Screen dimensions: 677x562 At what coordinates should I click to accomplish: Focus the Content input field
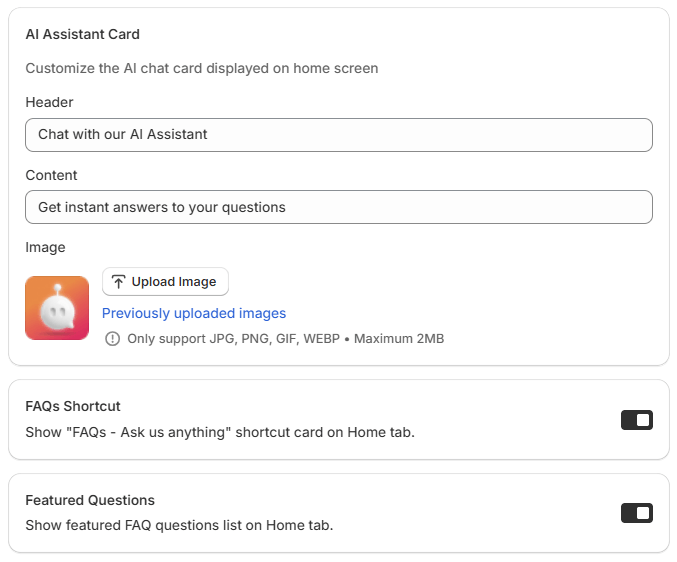338,207
